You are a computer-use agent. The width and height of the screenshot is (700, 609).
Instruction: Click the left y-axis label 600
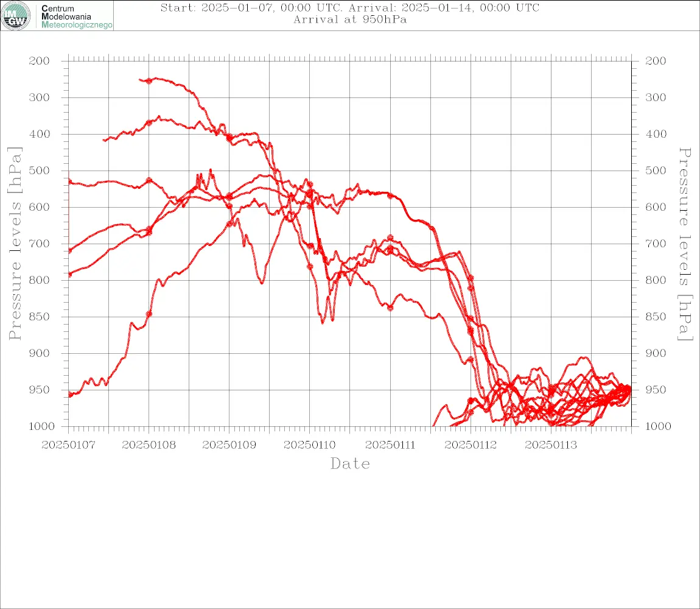[40, 207]
